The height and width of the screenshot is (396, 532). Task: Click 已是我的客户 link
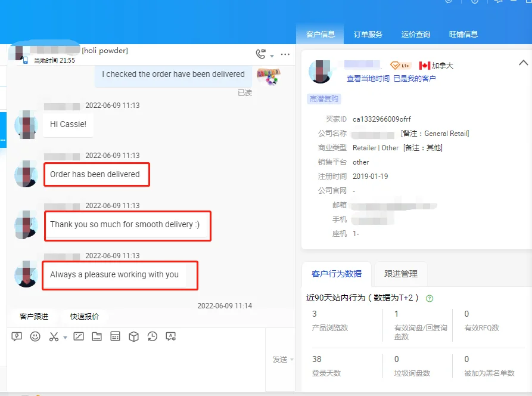pos(414,79)
